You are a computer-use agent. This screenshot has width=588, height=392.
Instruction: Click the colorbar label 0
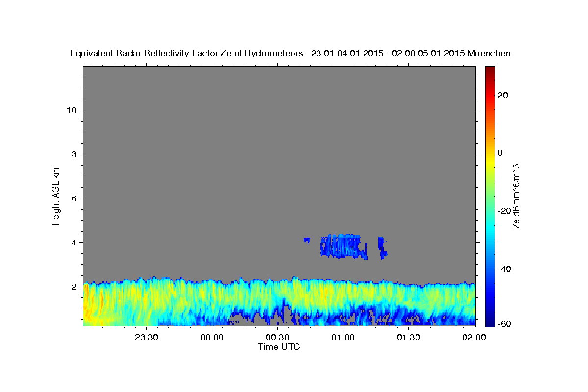click(x=500, y=153)
